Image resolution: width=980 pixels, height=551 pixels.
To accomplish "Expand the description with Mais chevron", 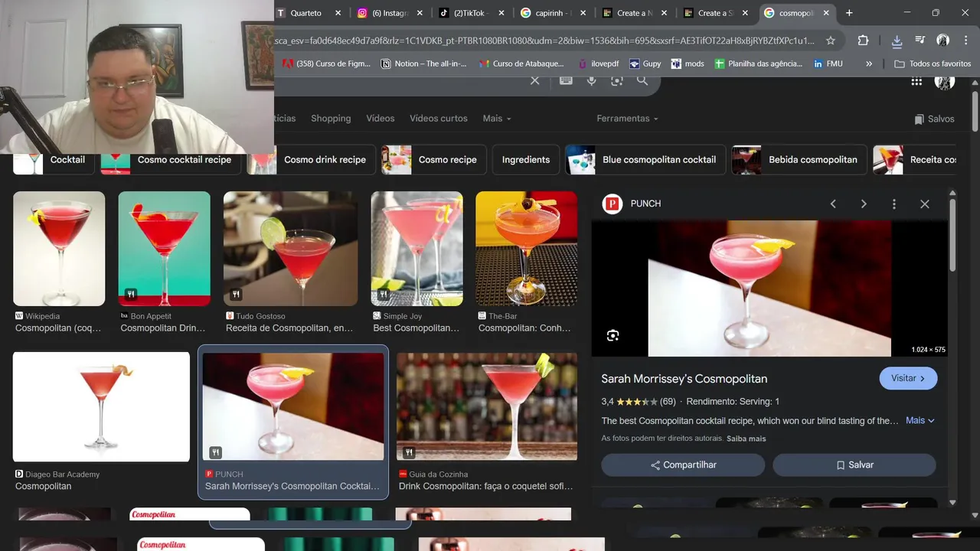I will coord(920,420).
